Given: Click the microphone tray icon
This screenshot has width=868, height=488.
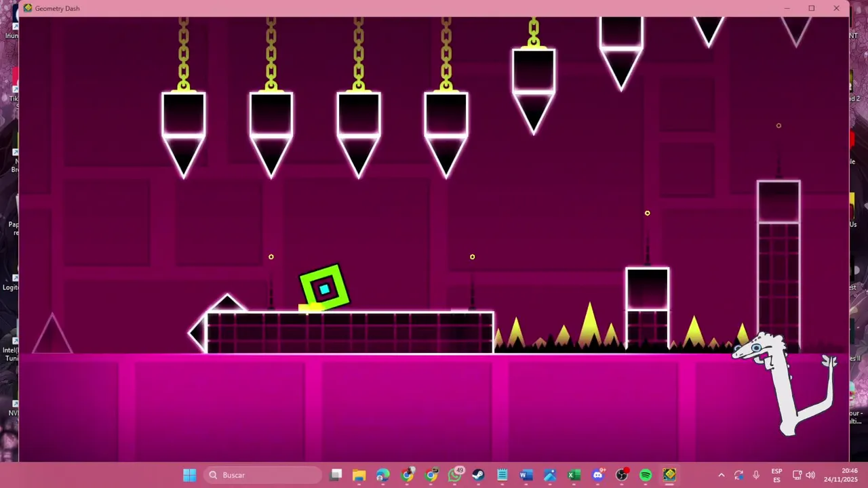Looking at the screenshot, I should pyautogui.click(x=756, y=475).
